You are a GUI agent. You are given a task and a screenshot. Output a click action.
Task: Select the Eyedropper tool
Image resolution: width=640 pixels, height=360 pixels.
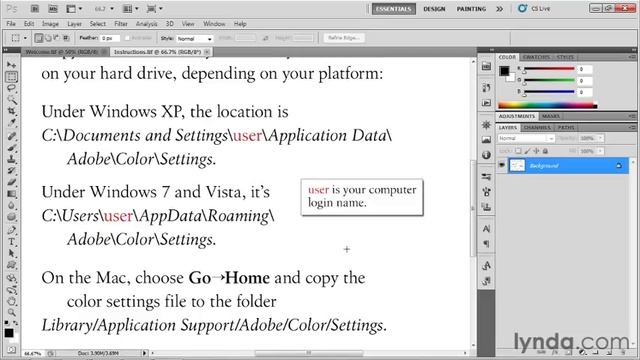pos(11,123)
